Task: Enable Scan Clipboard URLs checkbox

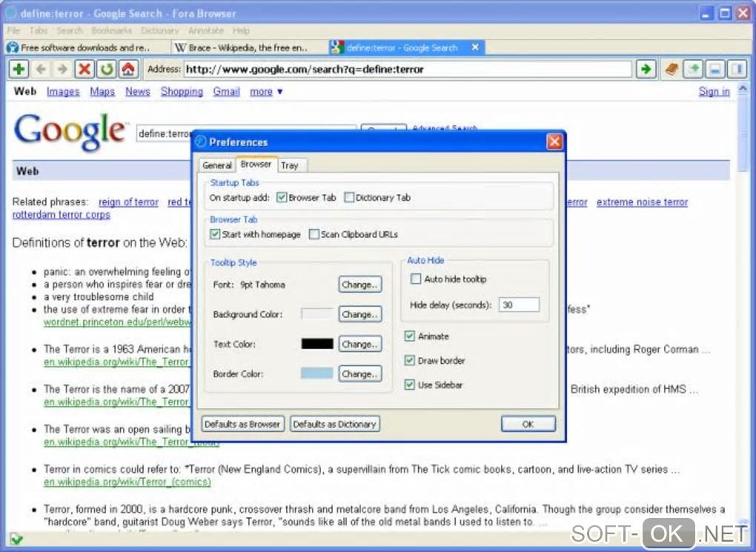Action: tap(314, 234)
